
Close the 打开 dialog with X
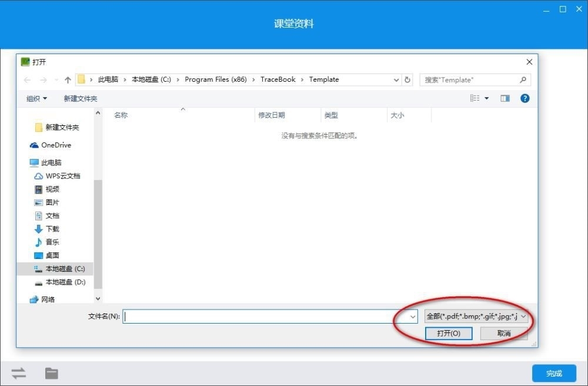click(x=529, y=62)
